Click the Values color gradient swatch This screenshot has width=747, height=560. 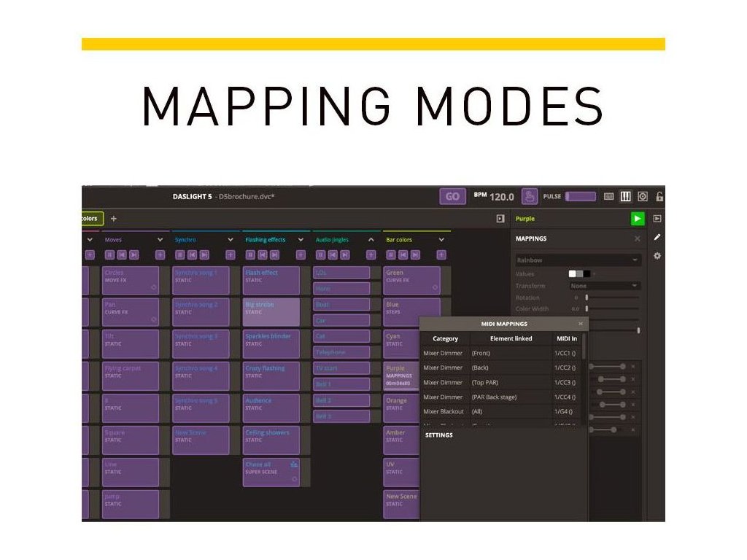click(x=579, y=274)
